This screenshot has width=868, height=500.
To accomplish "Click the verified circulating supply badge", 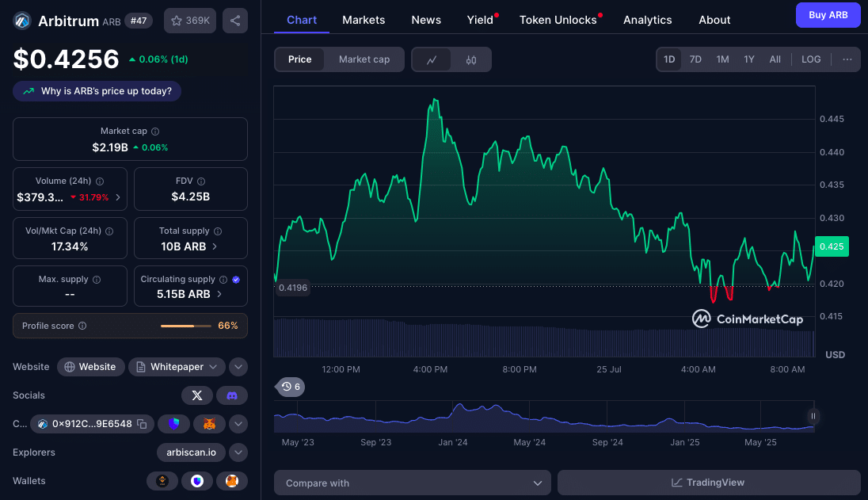I will (236, 280).
